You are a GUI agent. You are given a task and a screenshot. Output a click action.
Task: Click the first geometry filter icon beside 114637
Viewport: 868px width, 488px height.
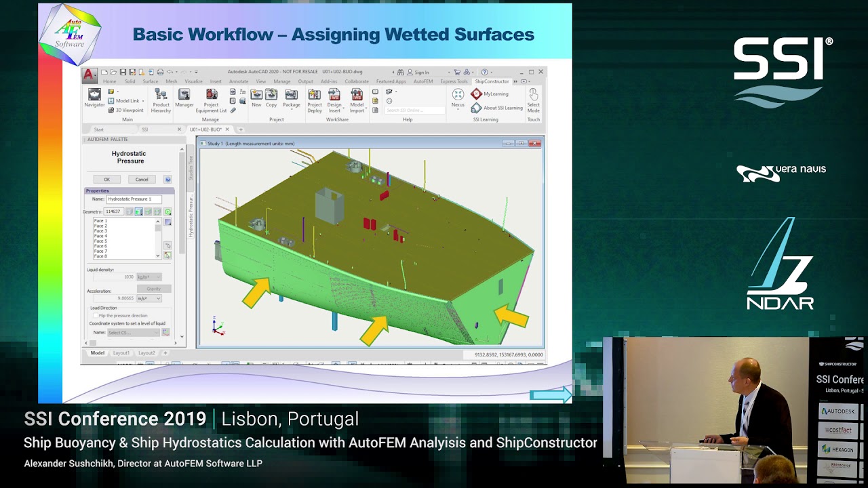pyautogui.click(x=129, y=212)
